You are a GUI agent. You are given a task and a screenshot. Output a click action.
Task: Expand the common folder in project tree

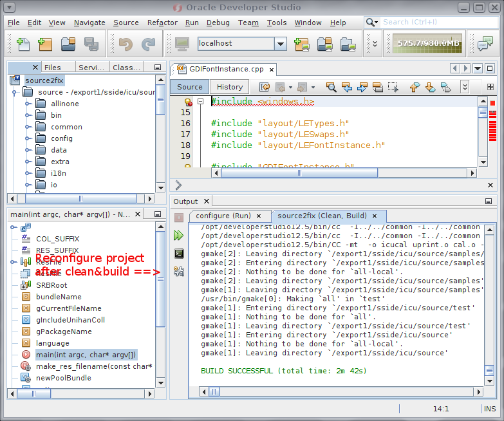[x=28, y=127]
